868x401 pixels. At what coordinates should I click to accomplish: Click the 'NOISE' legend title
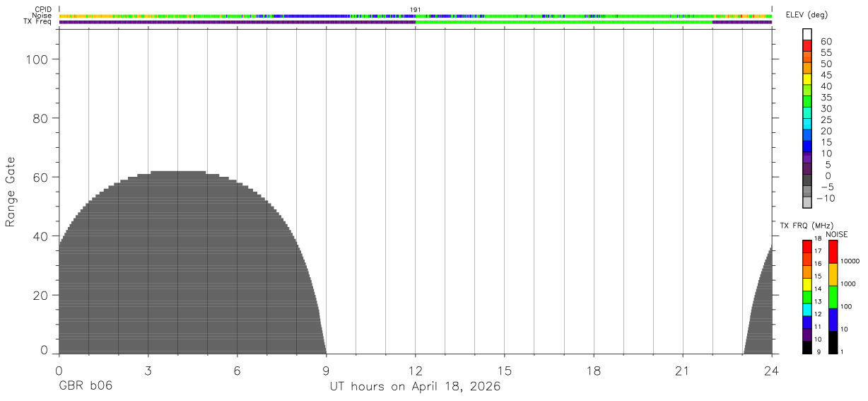coord(837,234)
